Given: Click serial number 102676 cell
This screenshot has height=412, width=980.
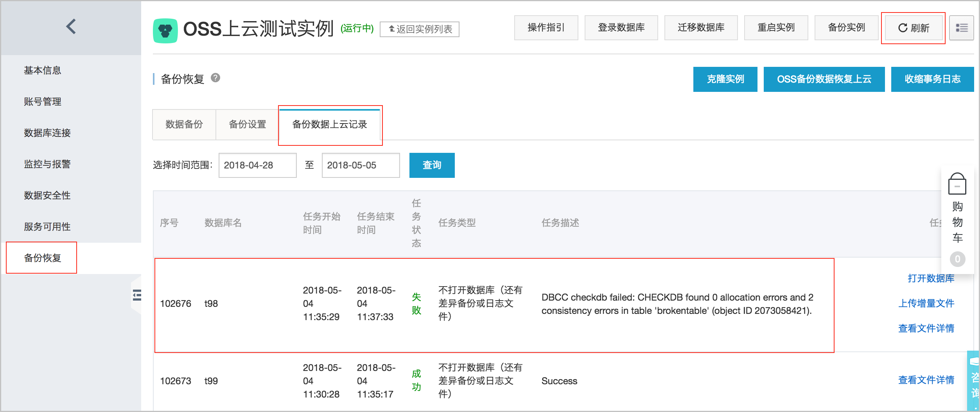Looking at the screenshot, I should [x=176, y=304].
